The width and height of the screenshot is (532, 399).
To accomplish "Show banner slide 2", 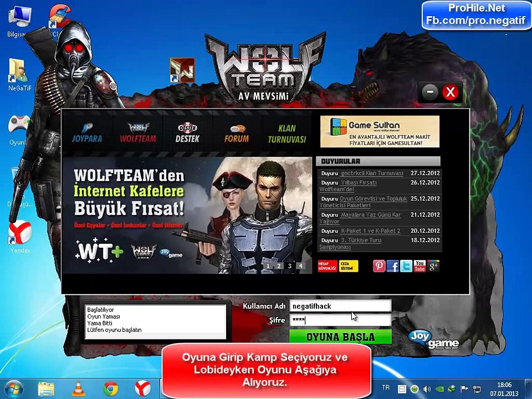I will (279, 266).
